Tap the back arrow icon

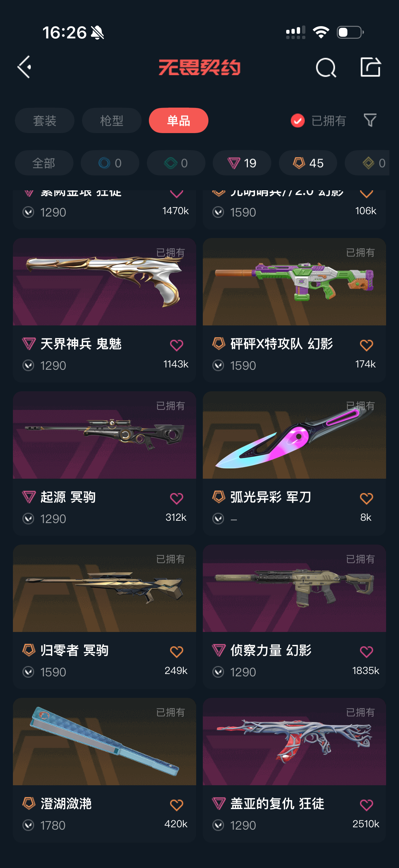[24, 67]
